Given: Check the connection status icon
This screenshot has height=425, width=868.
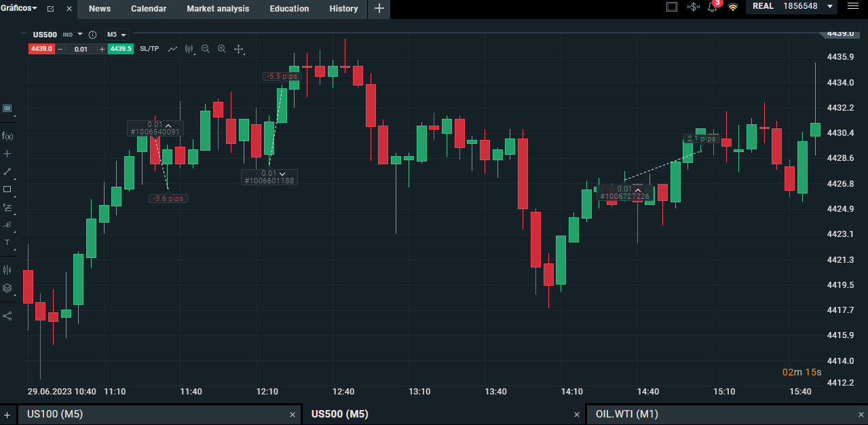Looking at the screenshot, I should pos(733,7).
